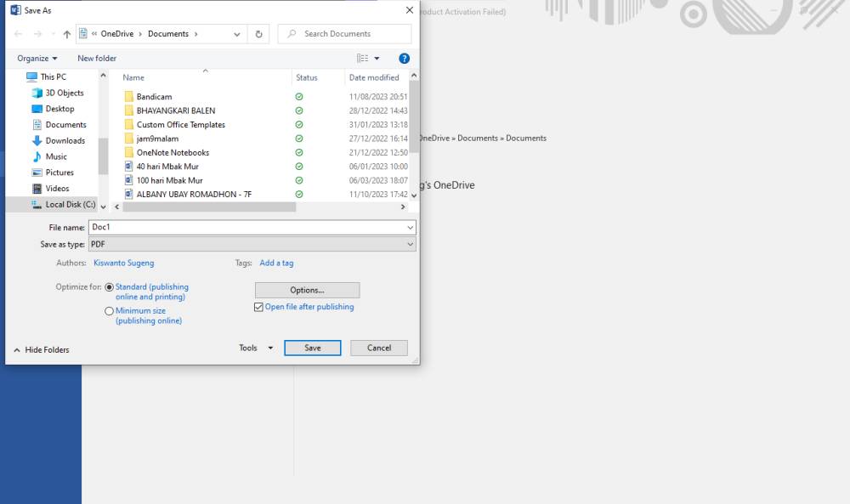
Task: Click the navigation pane scrollbar
Action: point(103,156)
